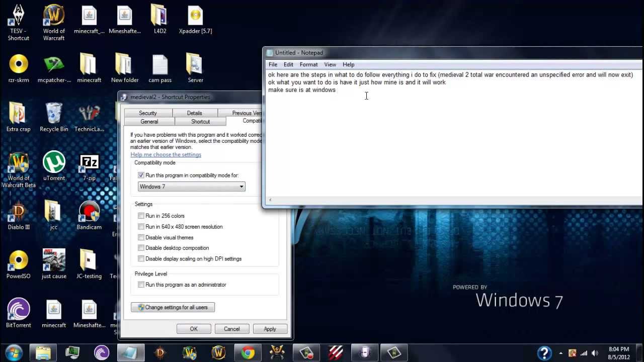Image resolution: width=644 pixels, height=362 pixels.
Task: Switch to the General tab
Action: (149, 122)
